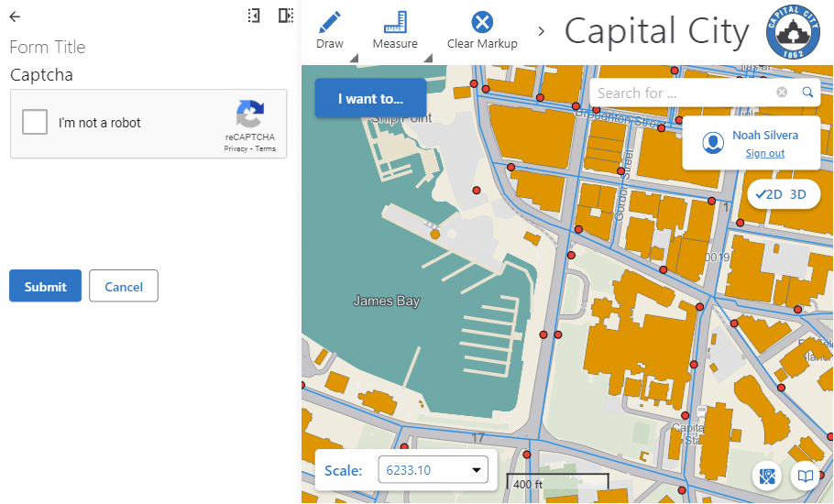The image size is (834, 504).
Task: Click Clear Markup icon
Action: click(482, 22)
